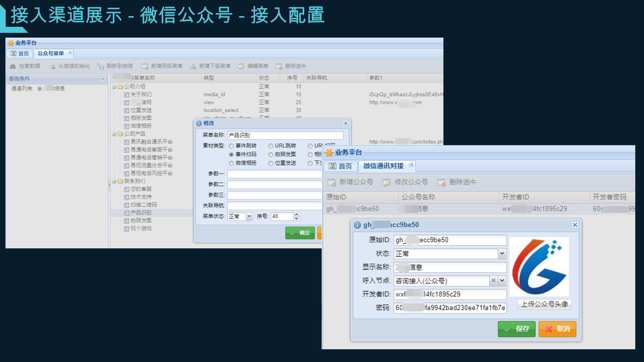This screenshot has height=362, width=644.
Task: Select 事件扫码 radio button
Action: point(231,155)
